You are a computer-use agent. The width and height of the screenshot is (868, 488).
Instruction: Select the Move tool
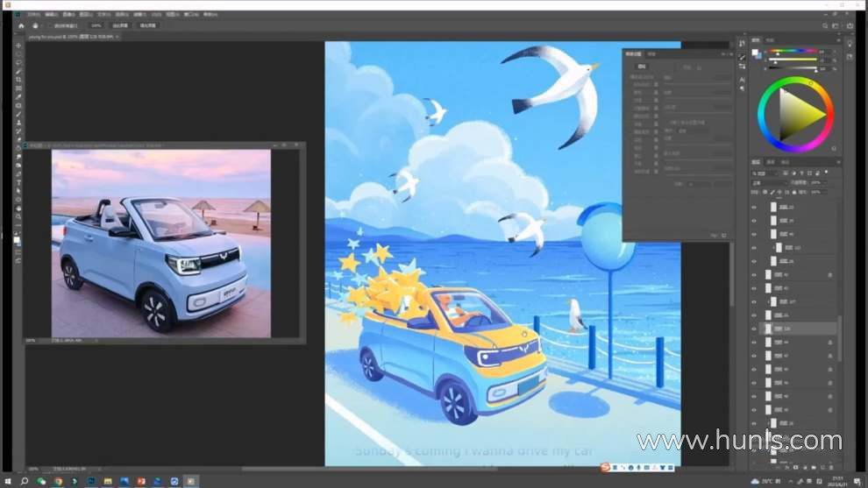click(18, 46)
